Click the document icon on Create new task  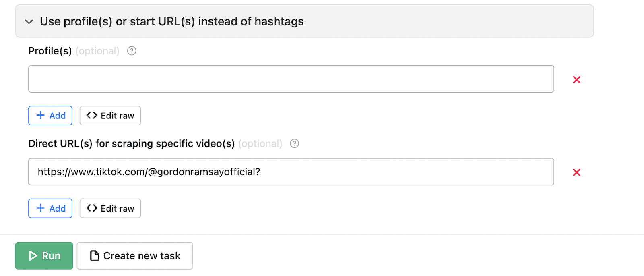click(95, 256)
